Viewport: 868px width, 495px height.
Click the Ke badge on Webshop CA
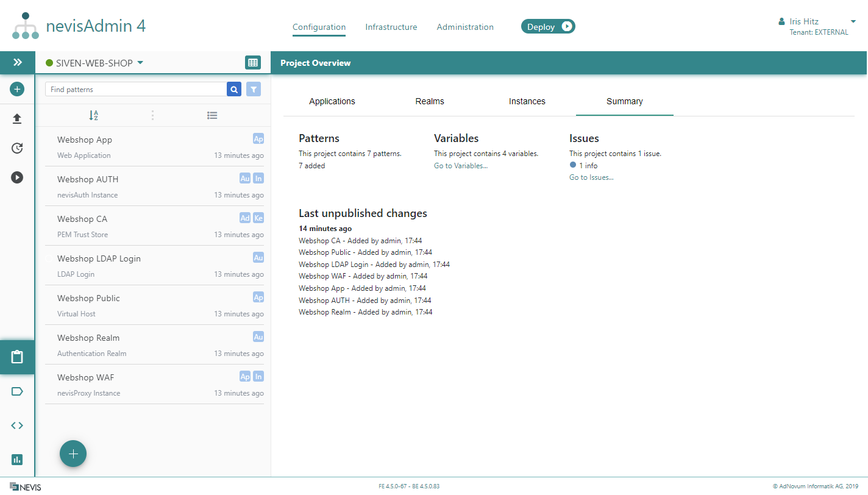click(258, 218)
